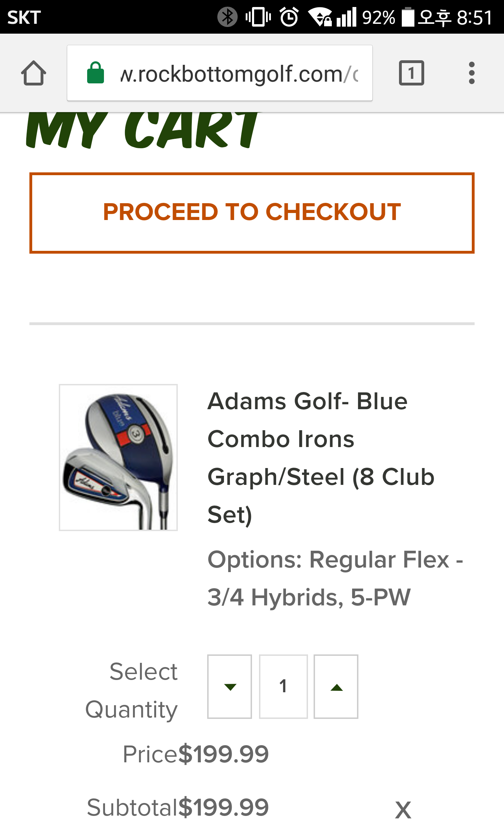Viewport: 504px width, 838px height.
Task: Remove the item with the X icon
Action: tap(403, 810)
